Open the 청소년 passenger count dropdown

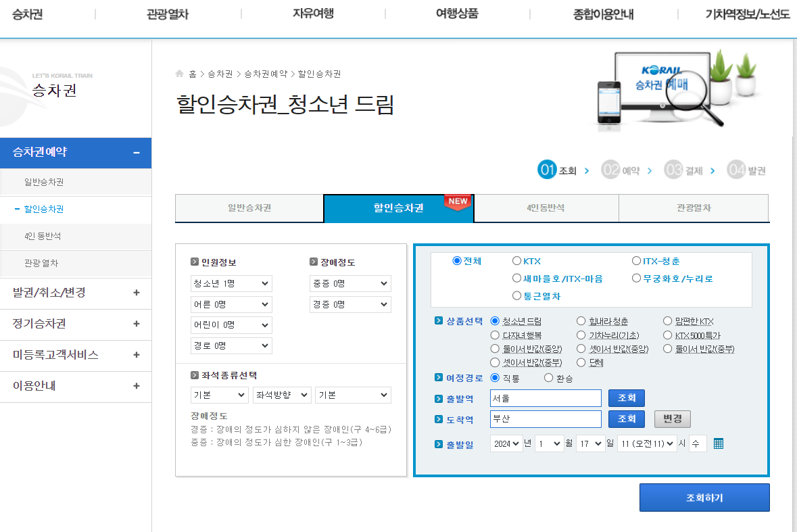(x=231, y=283)
